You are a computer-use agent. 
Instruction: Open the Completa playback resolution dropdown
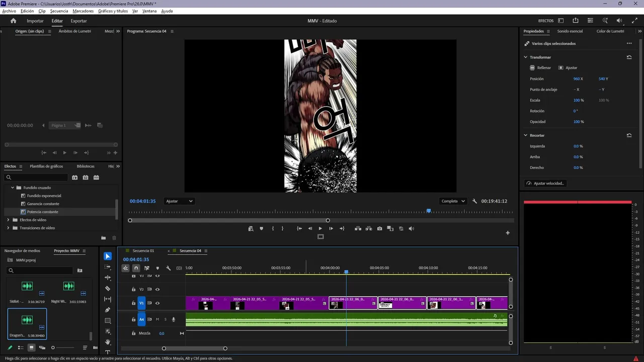point(453,201)
